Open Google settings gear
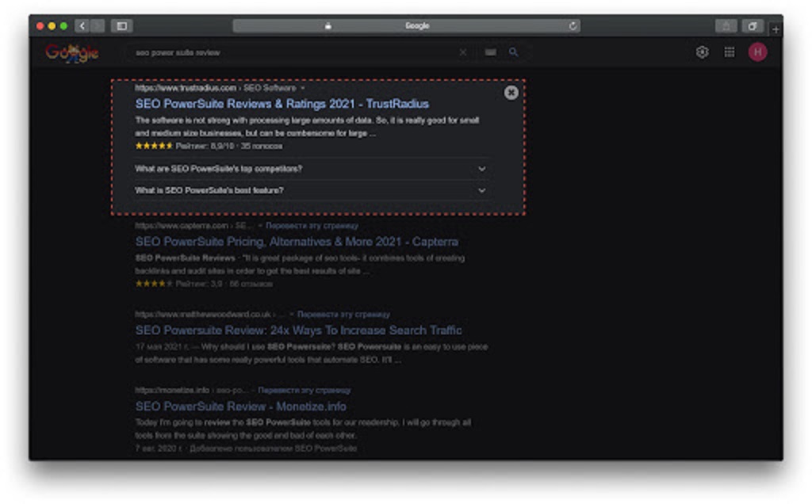812x504 pixels. [x=702, y=52]
